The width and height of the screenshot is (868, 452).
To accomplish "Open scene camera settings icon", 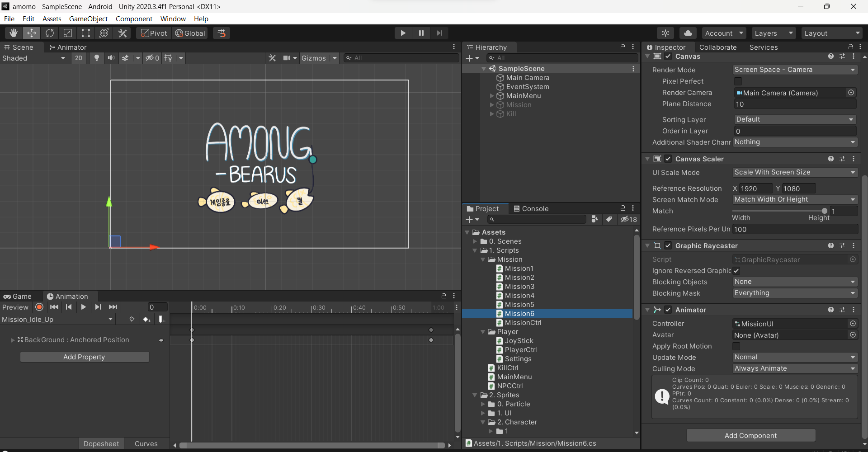I will [x=287, y=58].
